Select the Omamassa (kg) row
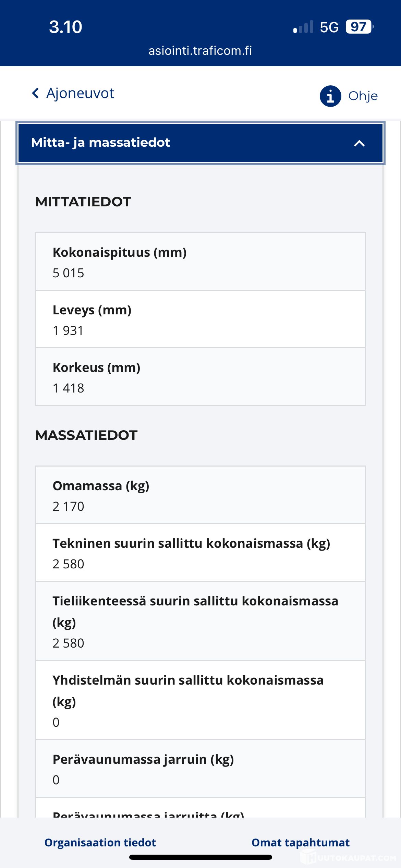401x868 pixels. click(200, 495)
